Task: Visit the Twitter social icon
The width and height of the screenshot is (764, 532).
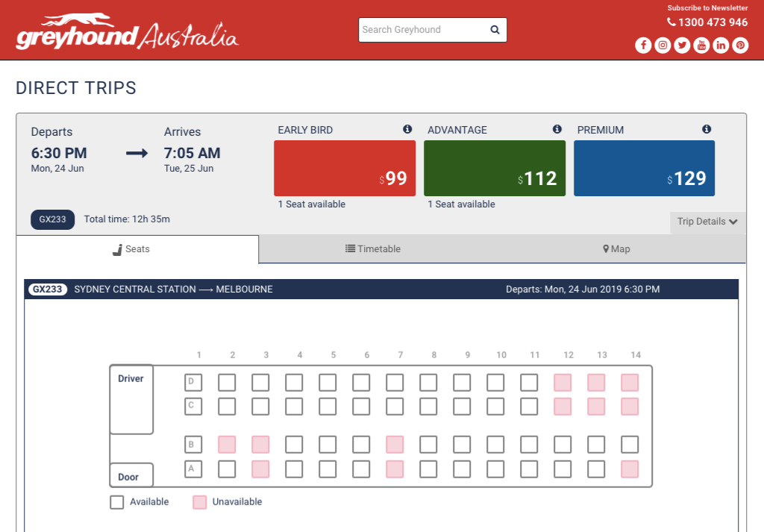Action: pos(682,46)
